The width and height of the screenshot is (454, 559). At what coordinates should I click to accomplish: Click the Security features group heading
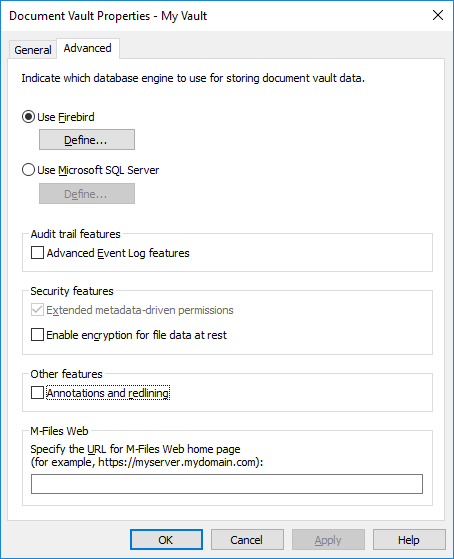(72, 291)
